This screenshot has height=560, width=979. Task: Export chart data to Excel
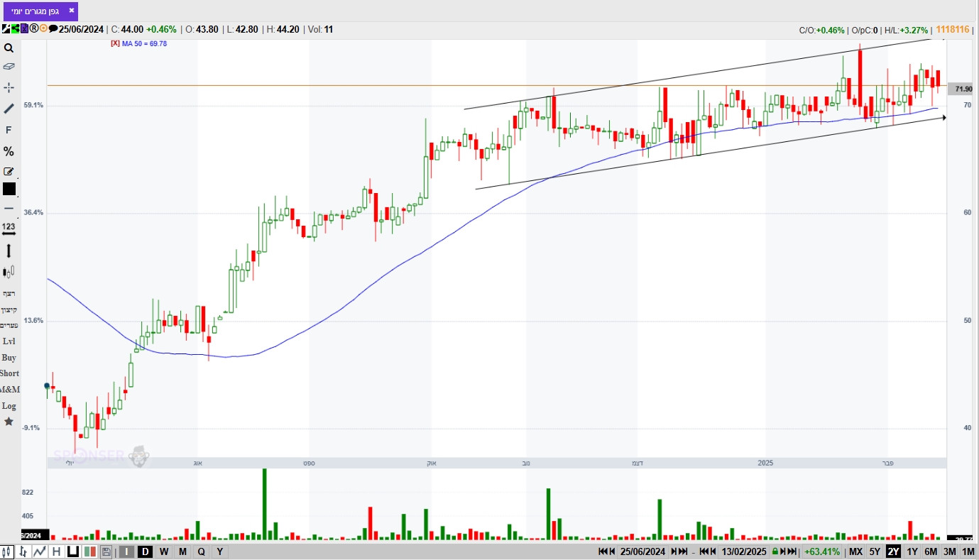(x=24, y=29)
